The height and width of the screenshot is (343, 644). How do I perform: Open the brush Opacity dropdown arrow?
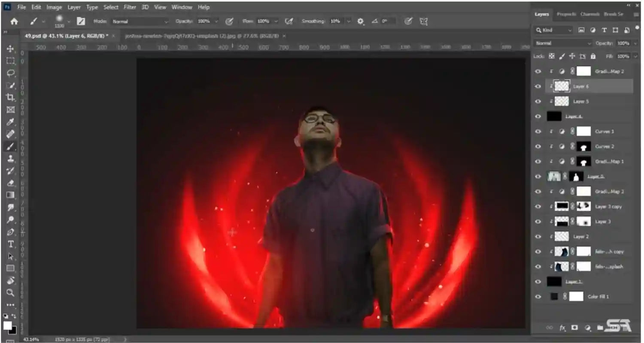tap(216, 21)
